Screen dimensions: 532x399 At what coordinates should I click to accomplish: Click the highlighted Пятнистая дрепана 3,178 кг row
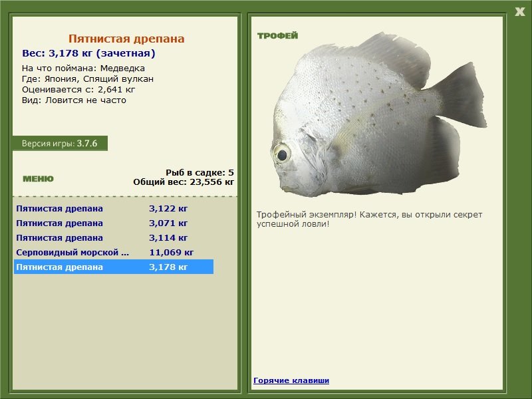point(113,267)
